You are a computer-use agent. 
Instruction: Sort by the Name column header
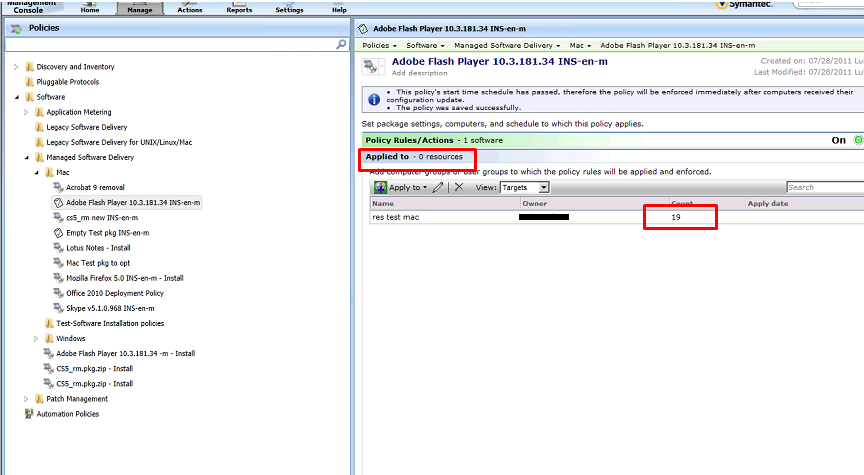(445, 203)
